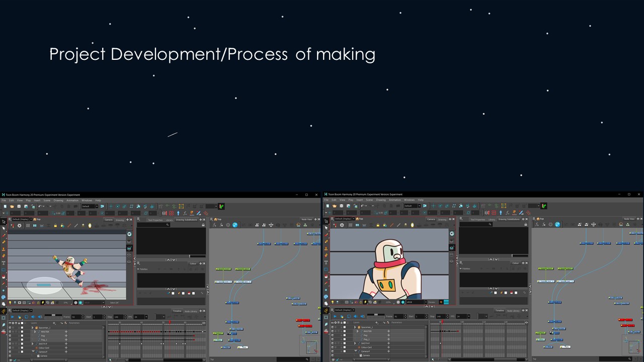Click the blue globe icon in left Node View

(234, 225)
